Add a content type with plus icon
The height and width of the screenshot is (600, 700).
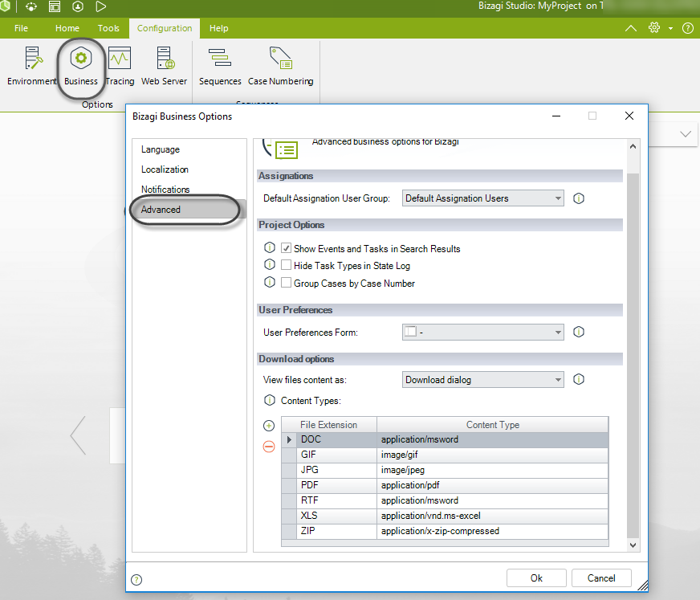(269, 426)
